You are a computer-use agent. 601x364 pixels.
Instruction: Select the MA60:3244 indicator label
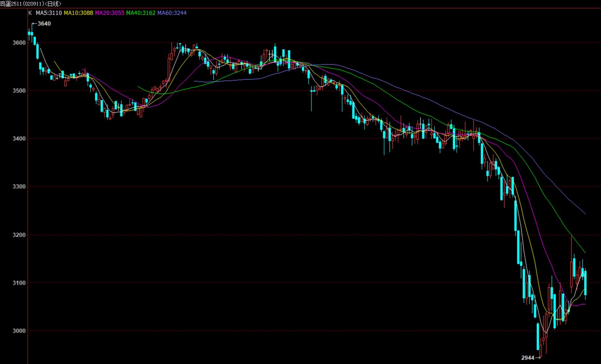pyautogui.click(x=172, y=13)
